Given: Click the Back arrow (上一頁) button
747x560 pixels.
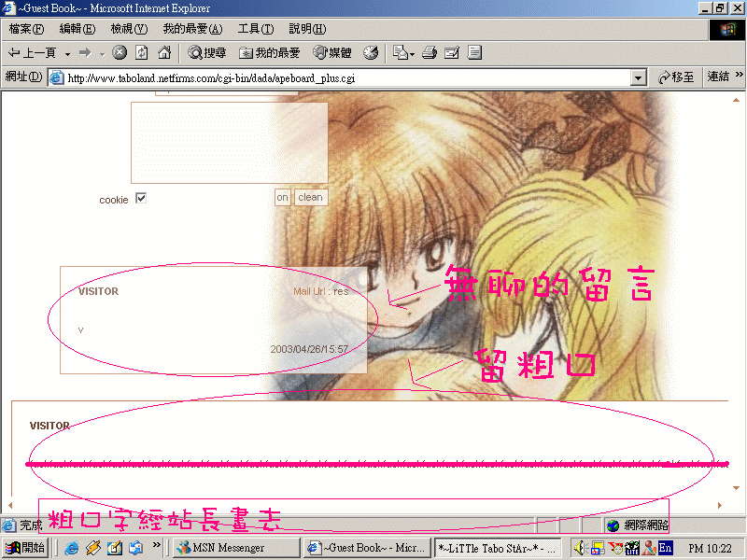Looking at the screenshot, I should 33,53.
